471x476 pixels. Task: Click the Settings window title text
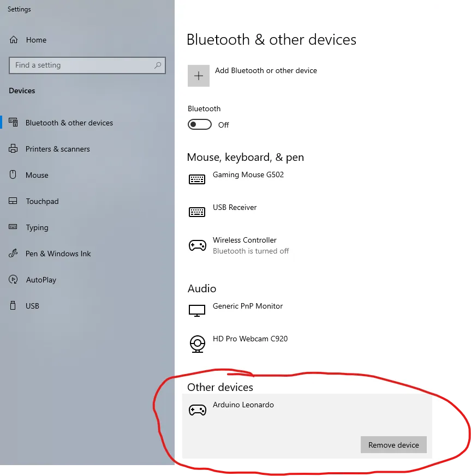click(19, 9)
